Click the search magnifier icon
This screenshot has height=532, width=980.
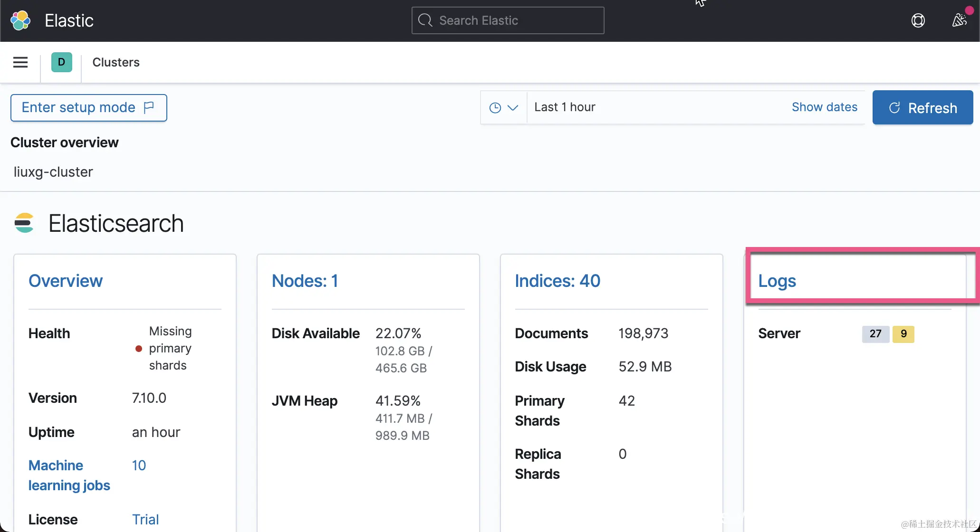(x=425, y=20)
